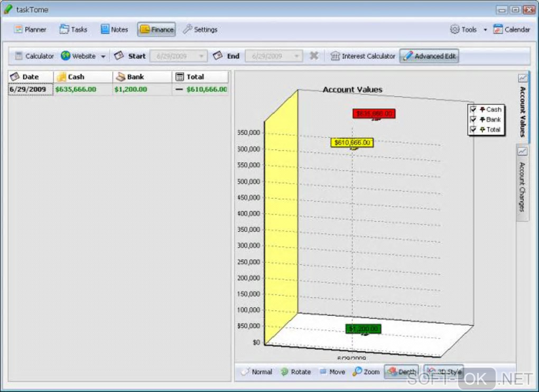Switch to Account Changes tab

coord(522,183)
